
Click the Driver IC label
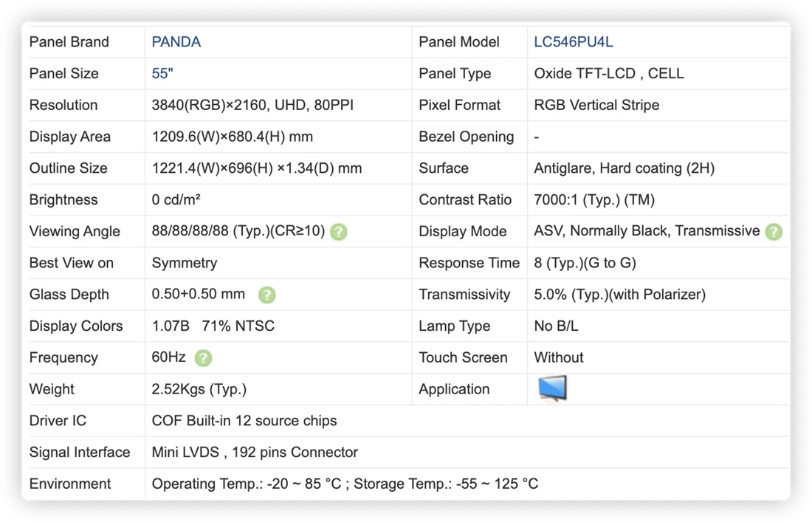click(58, 421)
